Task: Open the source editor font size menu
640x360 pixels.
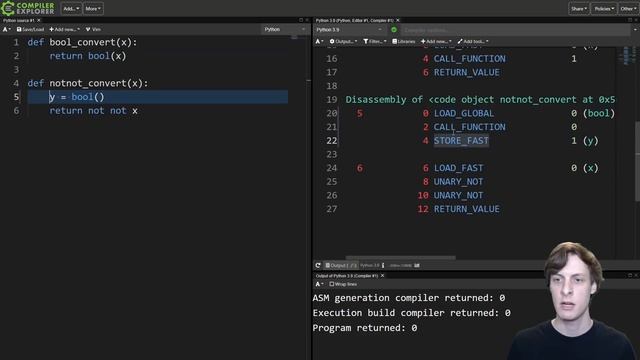Action: pos(7,29)
